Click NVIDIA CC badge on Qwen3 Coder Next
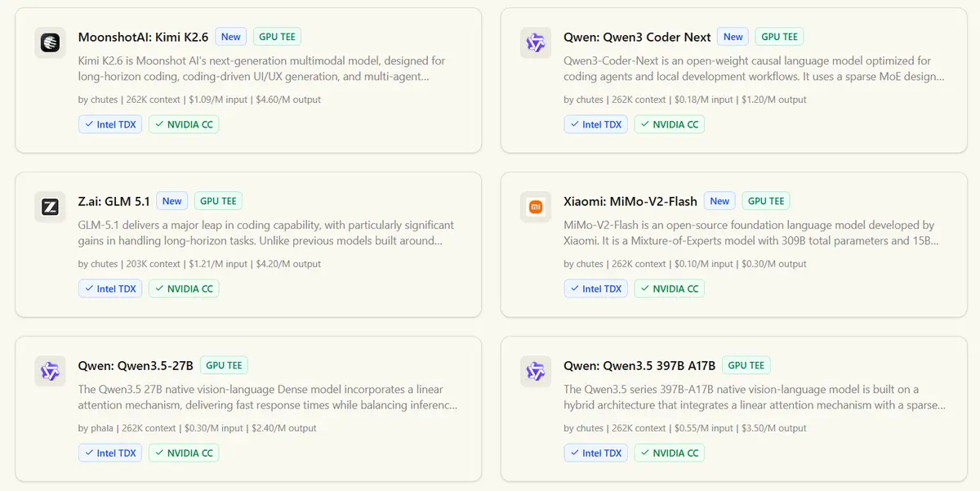Screen dimensions: 980x491 (x=669, y=125)
